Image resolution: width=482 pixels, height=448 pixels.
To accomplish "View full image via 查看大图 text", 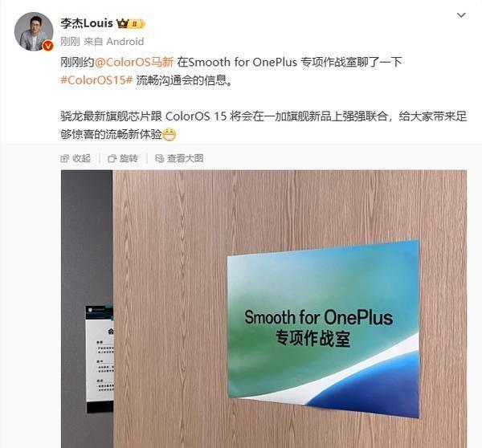I will pos(185,158).
